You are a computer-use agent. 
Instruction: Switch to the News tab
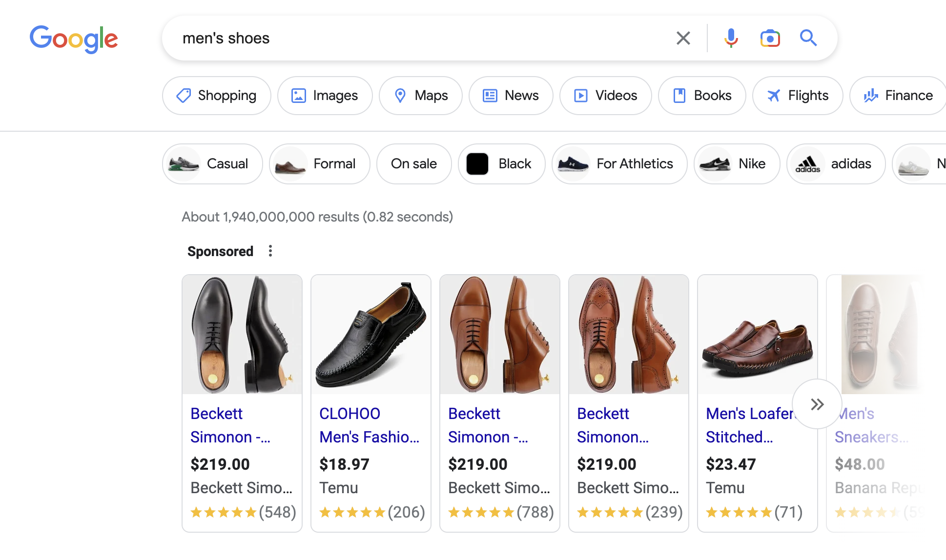tap(511, 96)
